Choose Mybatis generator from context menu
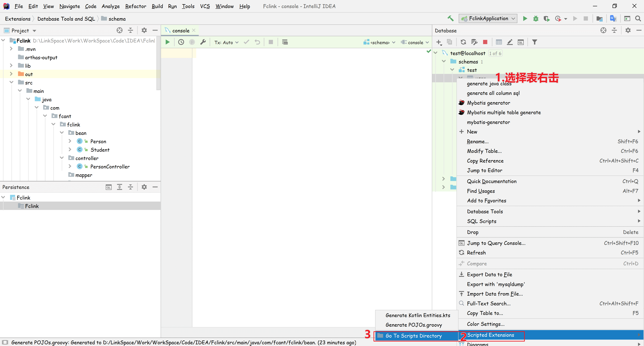Screen dimensions: 644x346 pos(488,103)
